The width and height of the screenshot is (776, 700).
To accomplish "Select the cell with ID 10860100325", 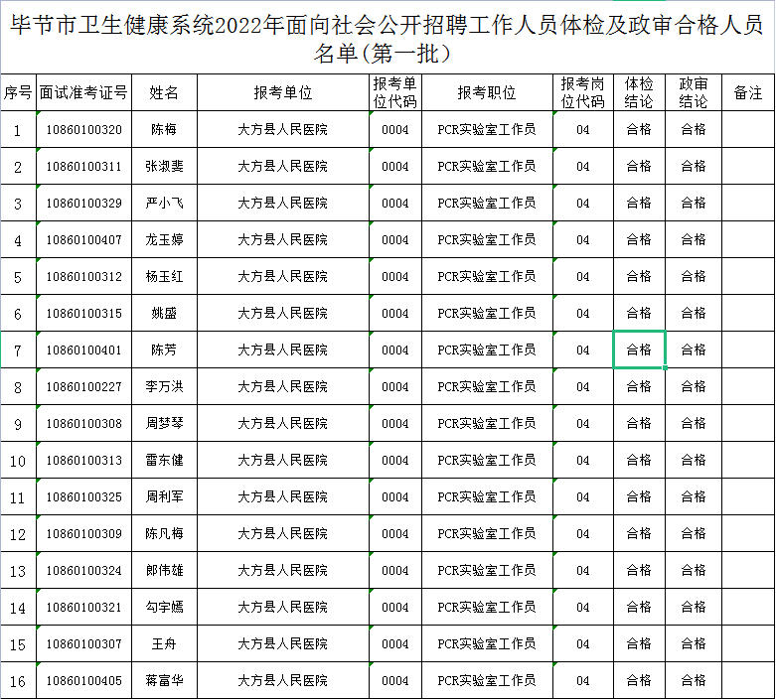I will (83, 496).
